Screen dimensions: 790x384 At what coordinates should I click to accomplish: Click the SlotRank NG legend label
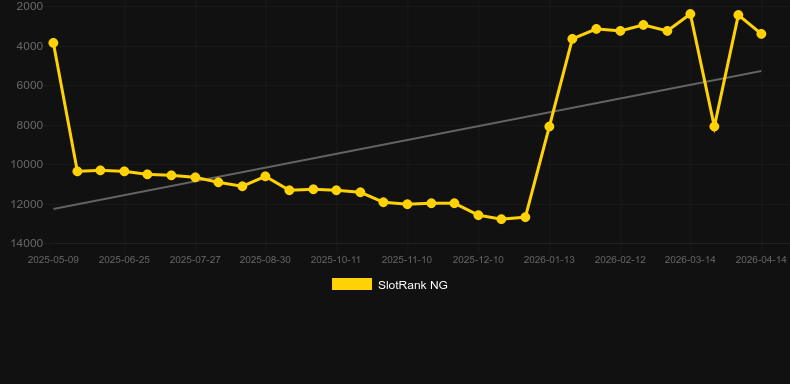click(413, 285)
